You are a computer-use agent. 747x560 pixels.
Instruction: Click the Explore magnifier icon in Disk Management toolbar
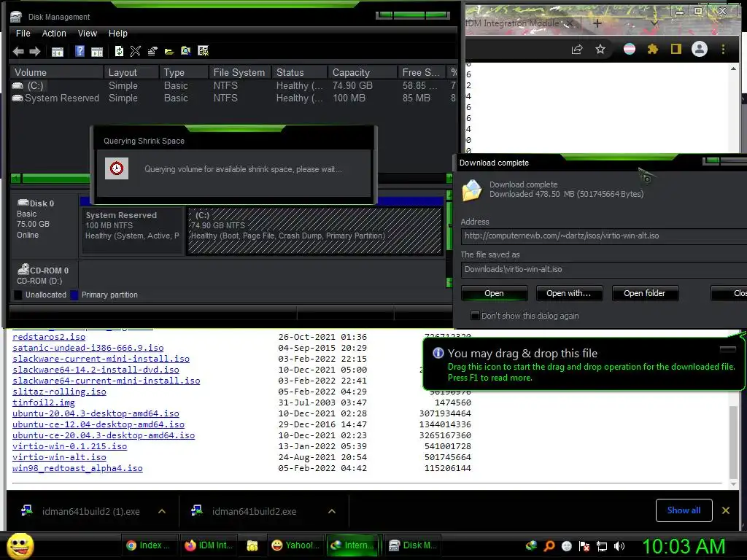click(186, 51)
